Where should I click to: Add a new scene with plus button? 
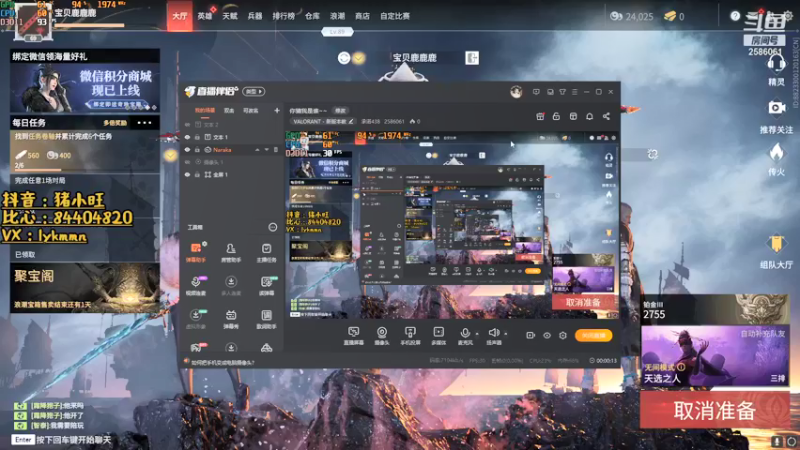click(x=277, y=110)
